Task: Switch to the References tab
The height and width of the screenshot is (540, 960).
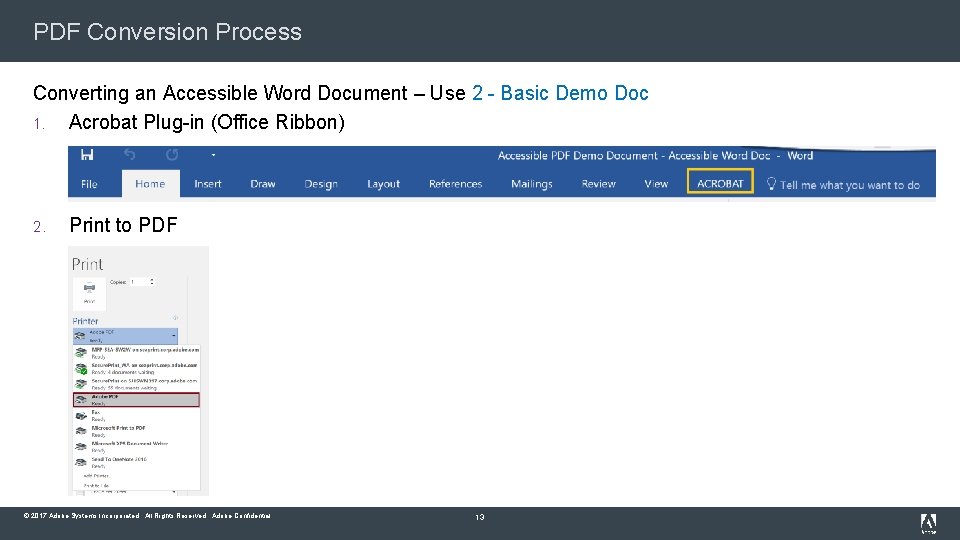Action: pos(456,184)
